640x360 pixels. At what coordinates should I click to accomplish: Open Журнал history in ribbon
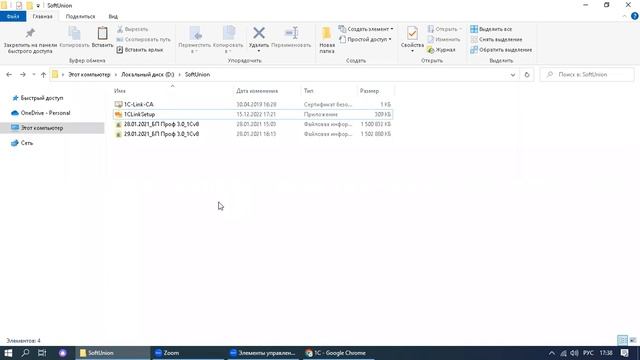[441, 50]
